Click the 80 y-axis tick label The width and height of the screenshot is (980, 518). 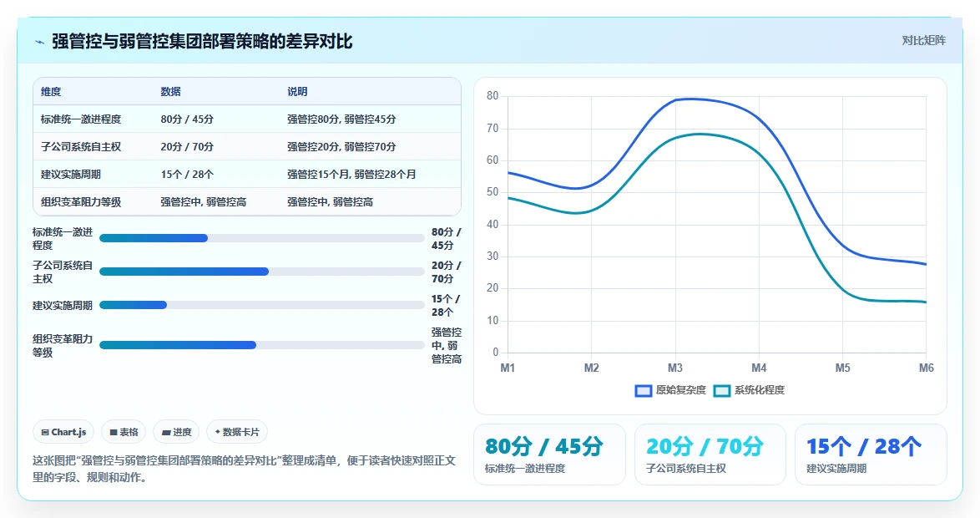click(493, 96)
